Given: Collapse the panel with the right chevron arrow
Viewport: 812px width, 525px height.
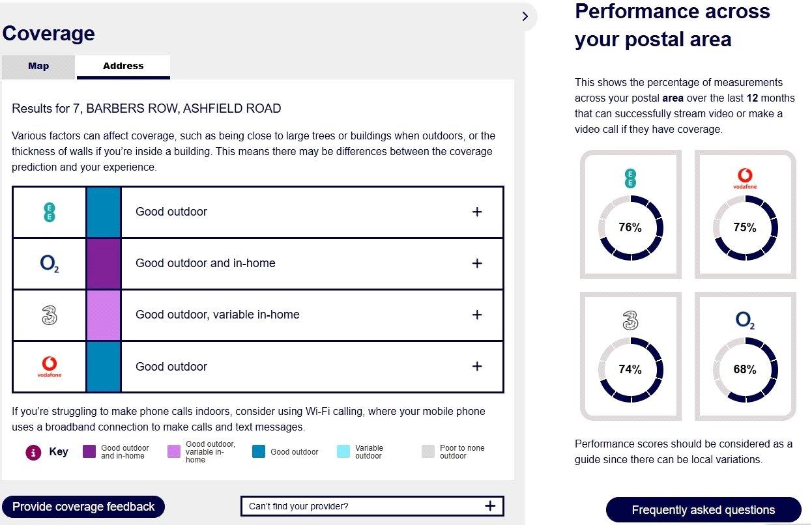Looking at the screenshot, I should 525,16.
